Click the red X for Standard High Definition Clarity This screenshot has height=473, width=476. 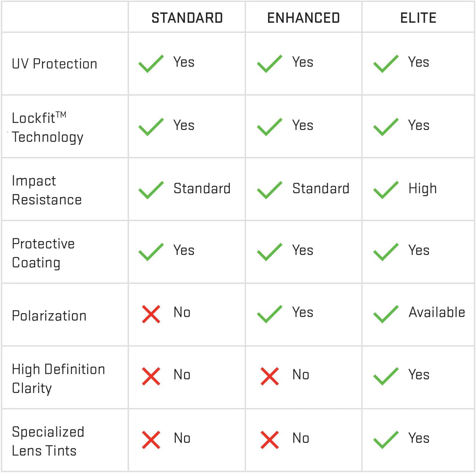pos(151,376)
